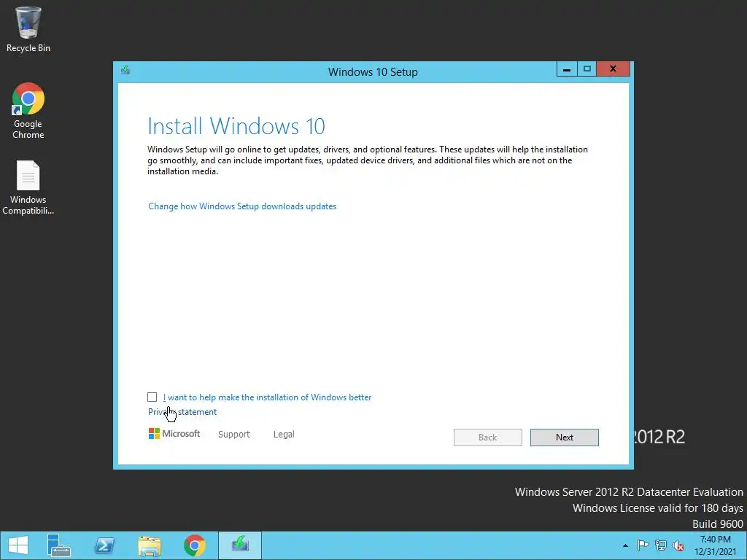Open Change how Windows Setup downloads updates

point(242,206)
